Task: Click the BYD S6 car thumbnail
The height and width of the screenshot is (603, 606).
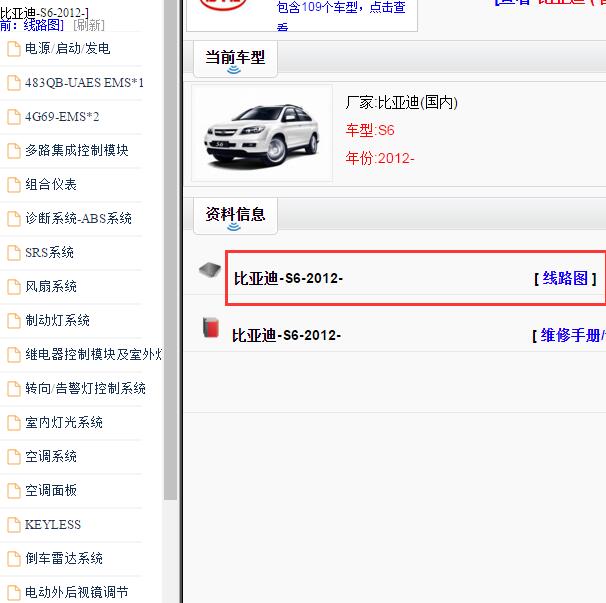Action: point(262,133)
